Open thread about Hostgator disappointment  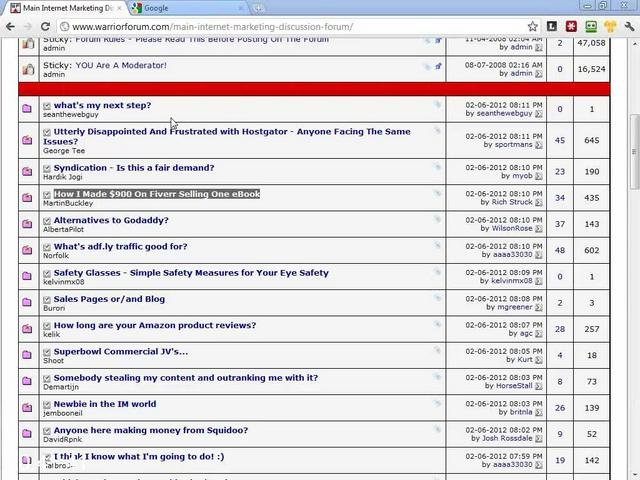[x=227, y=136]
